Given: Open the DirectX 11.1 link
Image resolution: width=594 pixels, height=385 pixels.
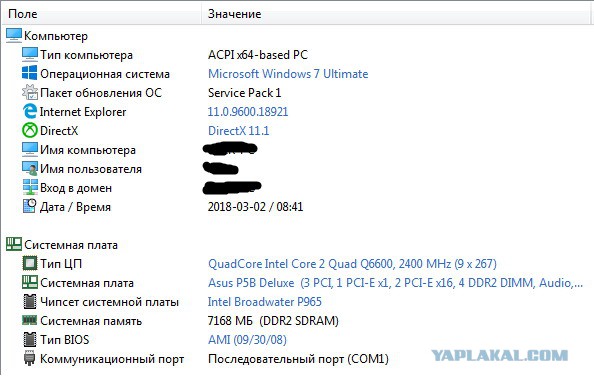Looking at the screenshot, I should pyautogui.click(x=239, y=131).
